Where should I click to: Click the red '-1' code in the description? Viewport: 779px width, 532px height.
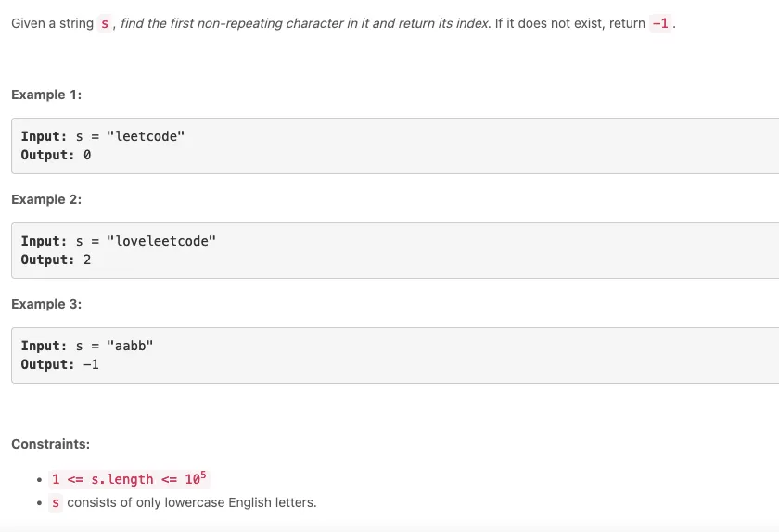pyautogui.click(x=660, y=23)
